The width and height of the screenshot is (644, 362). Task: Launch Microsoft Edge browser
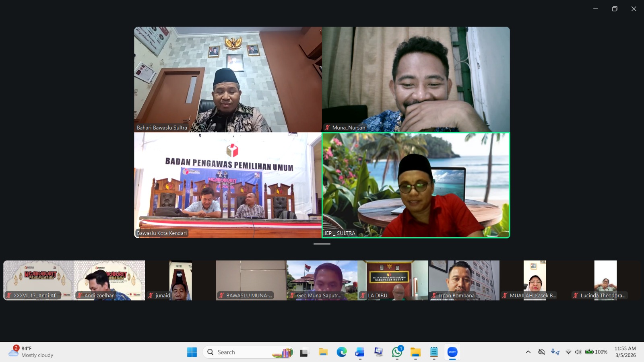point(342,352)
